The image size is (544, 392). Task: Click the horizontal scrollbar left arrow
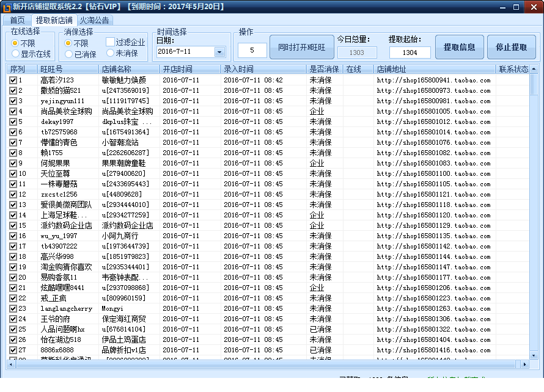(11, 365)
